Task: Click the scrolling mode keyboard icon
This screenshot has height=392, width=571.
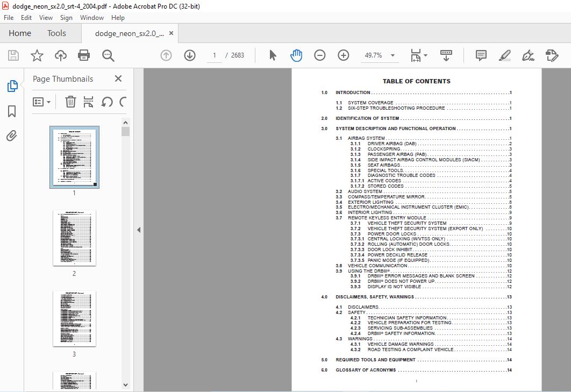Action: pos(446,55)
